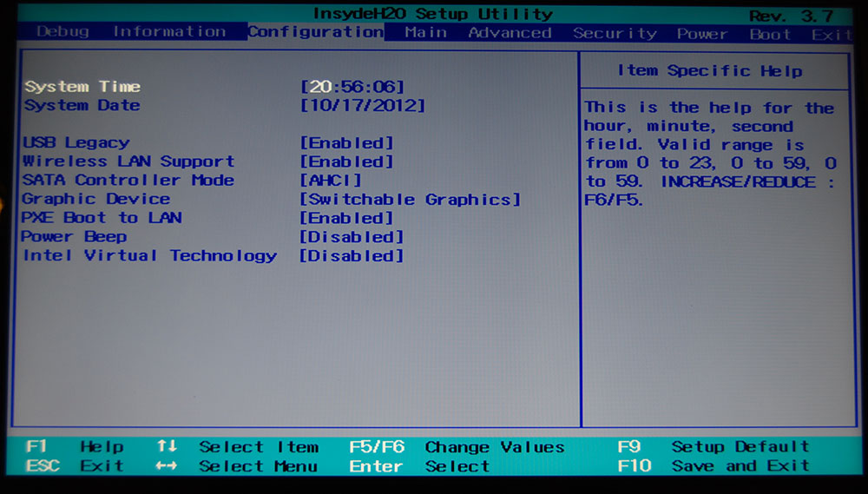This screenshot has width=868, height=494.
Task: Select the System Date label
Action: click(x=82, y=105)
